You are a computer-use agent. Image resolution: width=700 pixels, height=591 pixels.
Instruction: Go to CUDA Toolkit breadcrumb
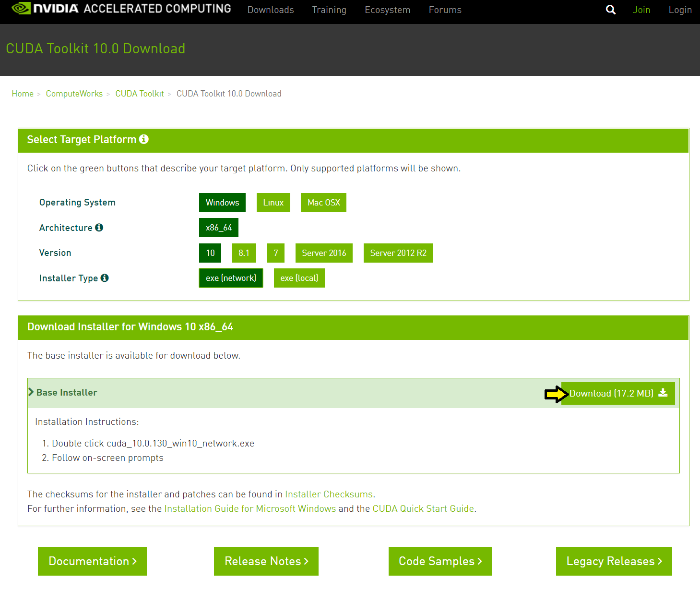(x=140, y=94)
